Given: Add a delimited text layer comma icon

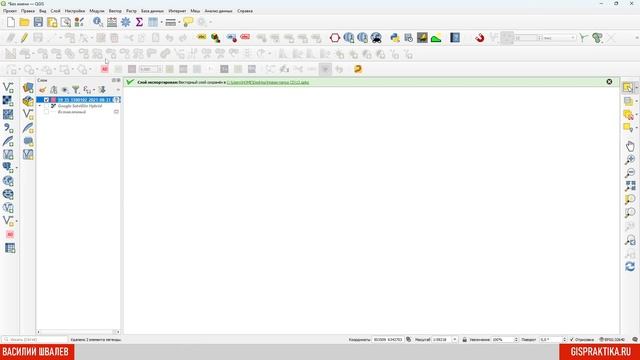Looking at the screenshot, I should point(8,128).
